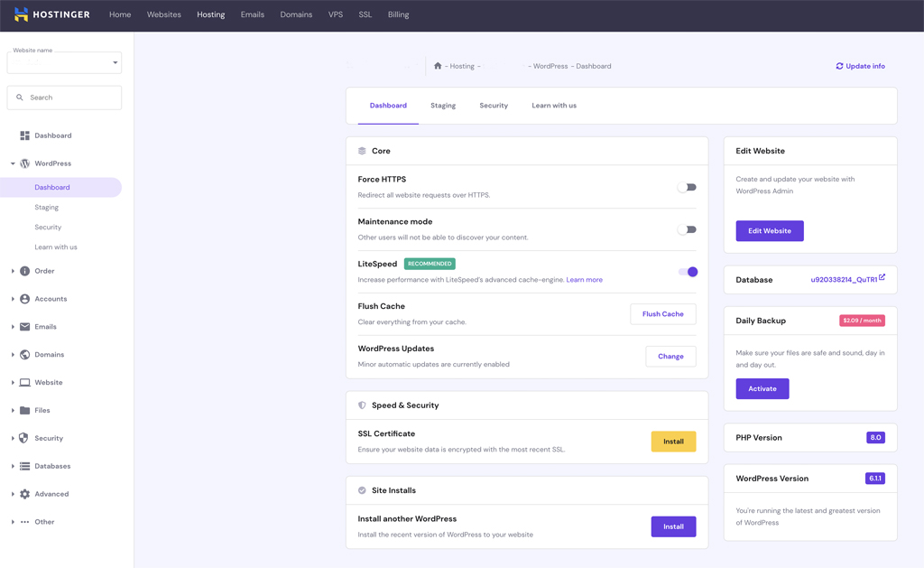Expand the Advanced sidebar section
The height and width of the screenshot is (568, 924).
point(13,494)
